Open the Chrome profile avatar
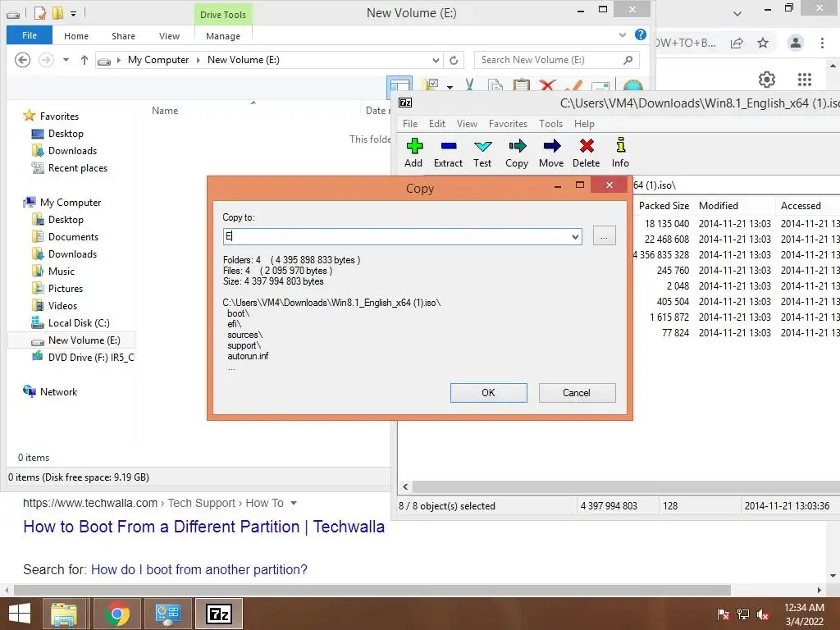This screenshot has height=630, width=840. (x=796, y=43)
